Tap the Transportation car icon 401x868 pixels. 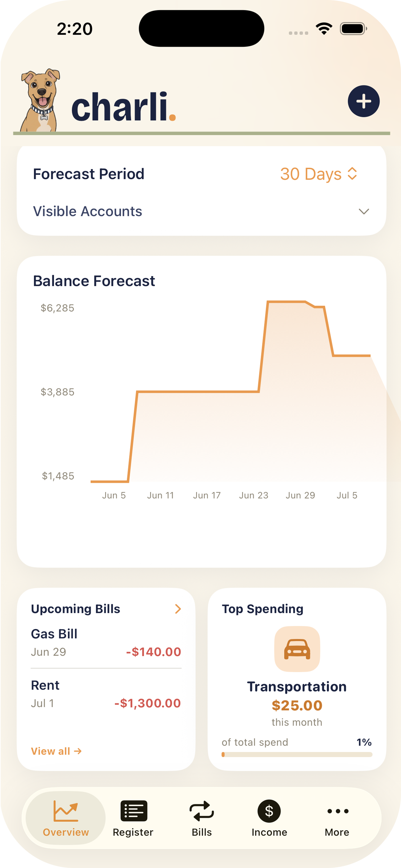point(297,649)
